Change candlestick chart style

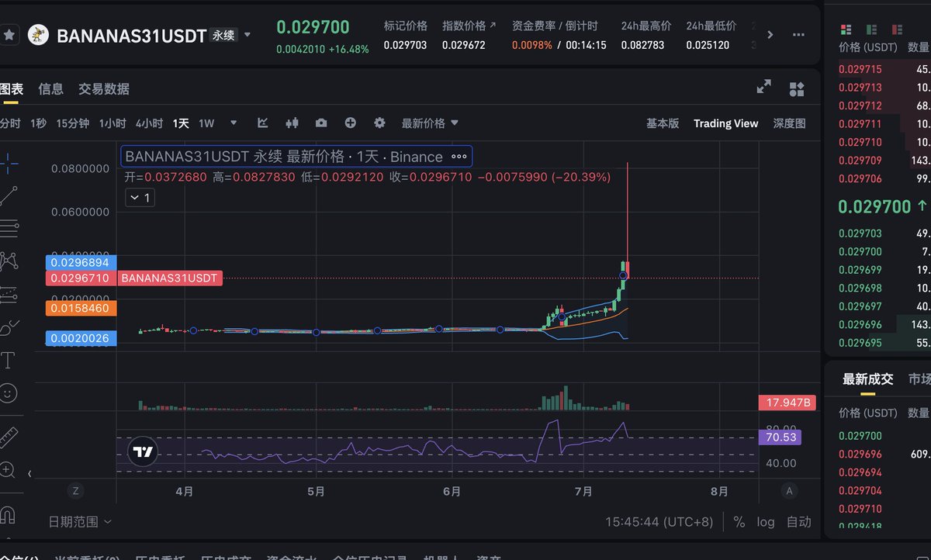pyautogui.click(x=292, y=123)
